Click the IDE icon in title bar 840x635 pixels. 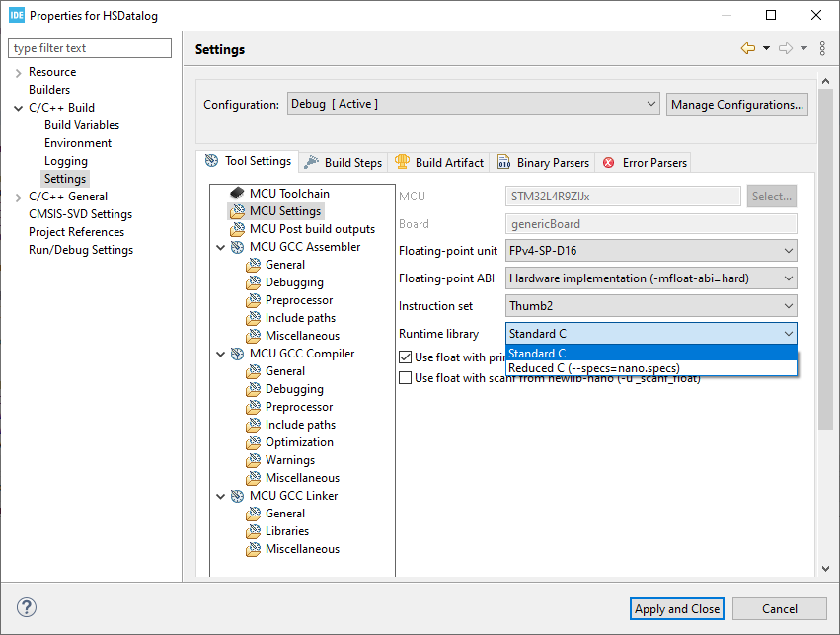tap(17, 15)
